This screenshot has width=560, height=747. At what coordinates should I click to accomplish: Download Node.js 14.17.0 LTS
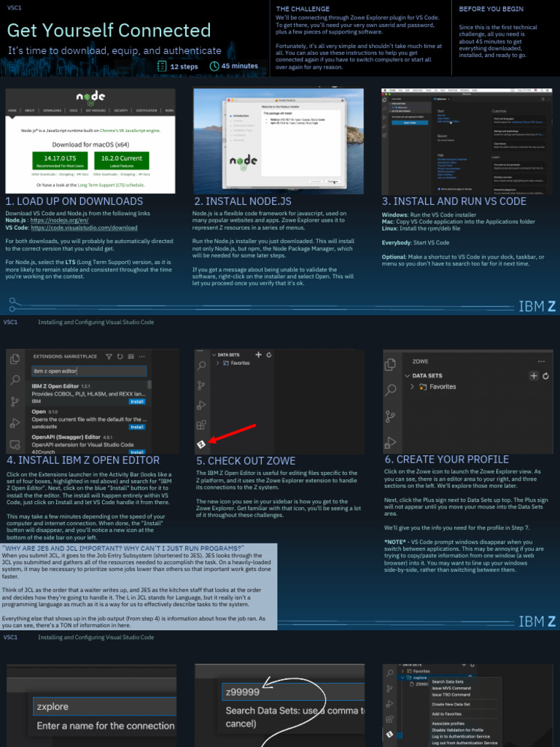(x=60, y=160)
